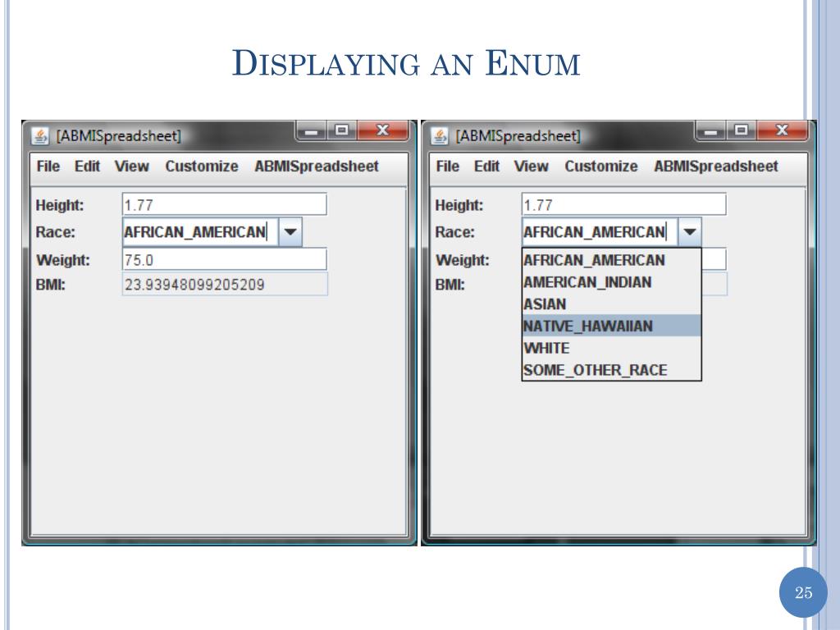This screenshot has width=840, height=630.
Task: Click the slide heading Displaying an Enum
Action: (406, 63)
